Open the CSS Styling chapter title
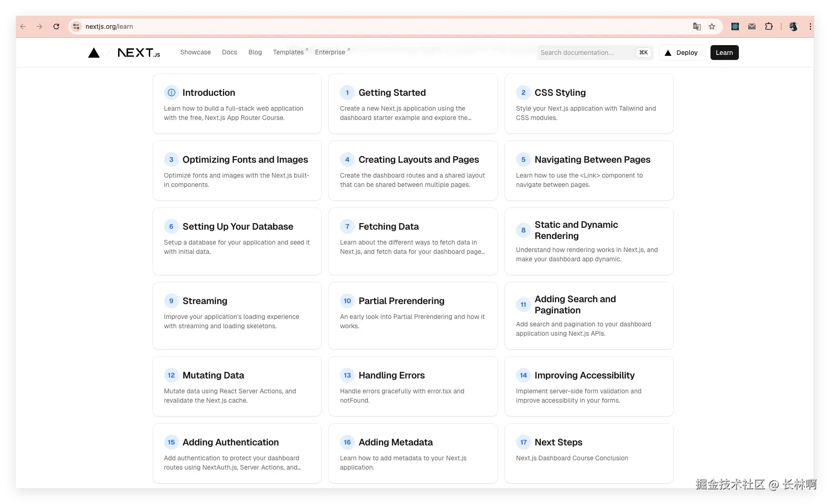This screenshot has width=830, height=504. (560, 93)
